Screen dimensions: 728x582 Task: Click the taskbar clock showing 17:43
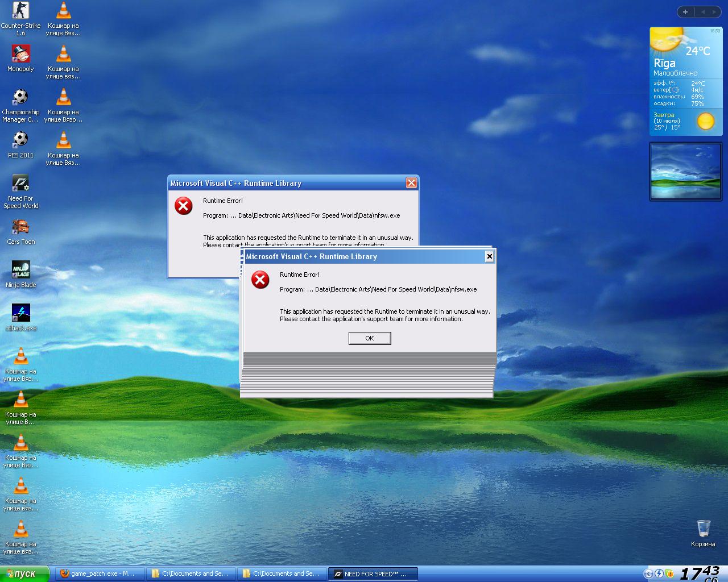[x=701, y=573]
